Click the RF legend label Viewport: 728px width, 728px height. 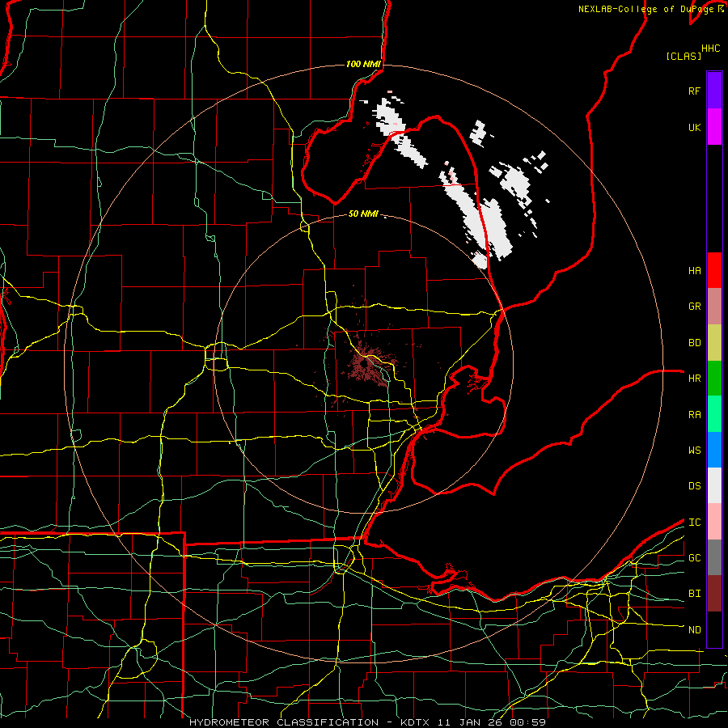click(694, 91)
